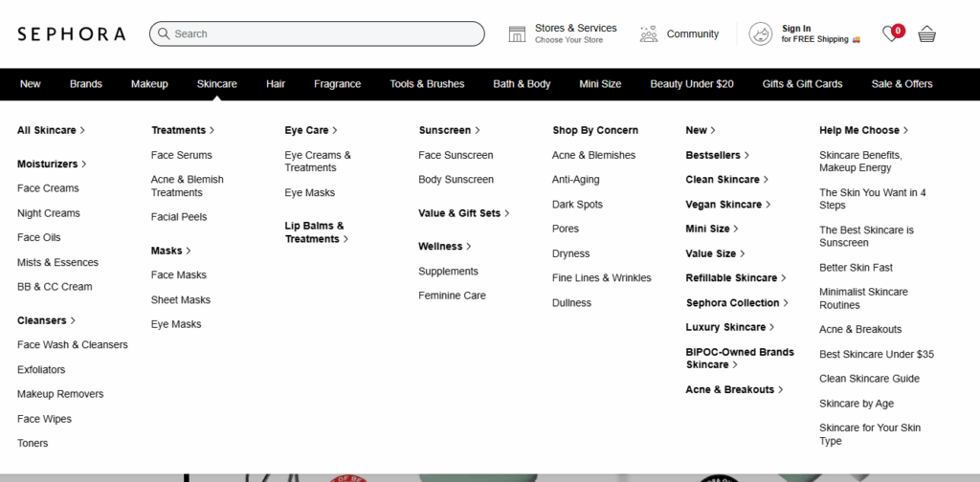
Task: Click the Stores & Services storefront icon
Action: [518, 33]
